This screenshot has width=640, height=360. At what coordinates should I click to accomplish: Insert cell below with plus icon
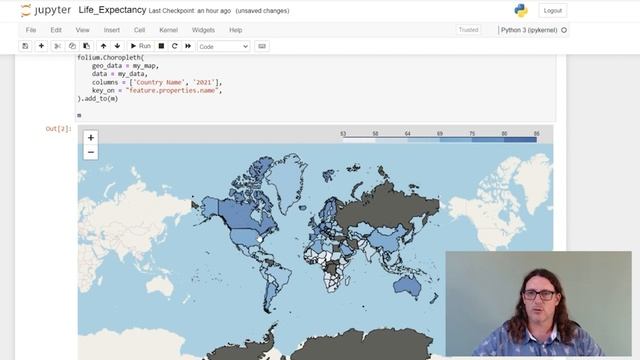tap(41, 46)
